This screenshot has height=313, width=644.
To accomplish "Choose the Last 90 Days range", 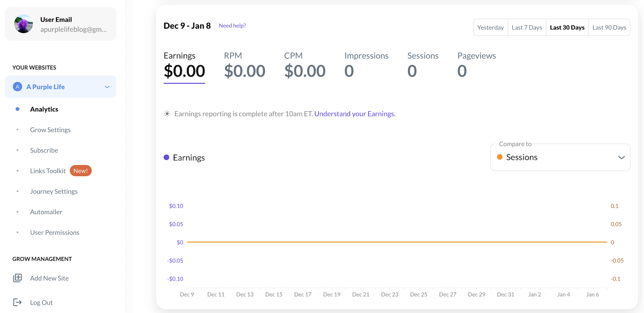I will click(609, 28).
